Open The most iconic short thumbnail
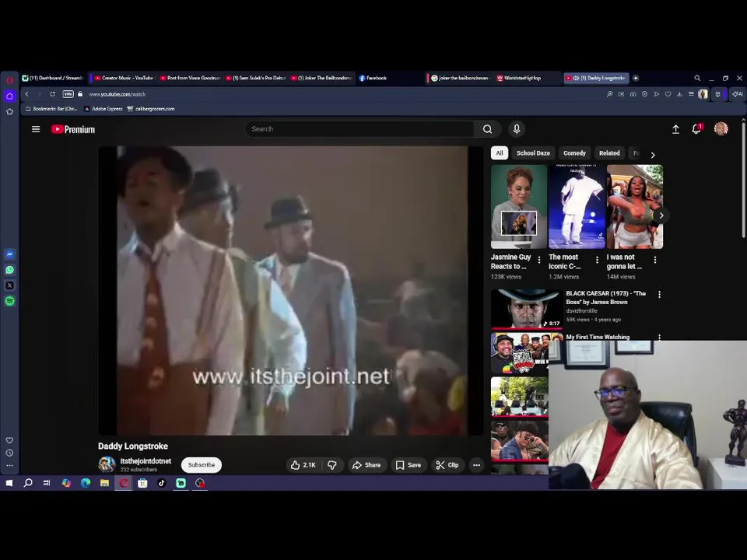This screenshot has width=747, height=560. click(577, 207)
